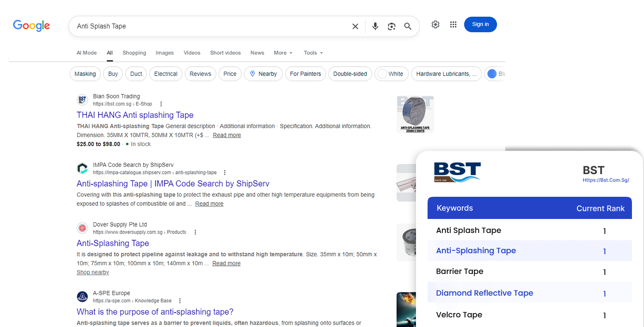Click the Velcro Tape keyword row
Viewport: 644px width, 327px height.
click(530, 314)
